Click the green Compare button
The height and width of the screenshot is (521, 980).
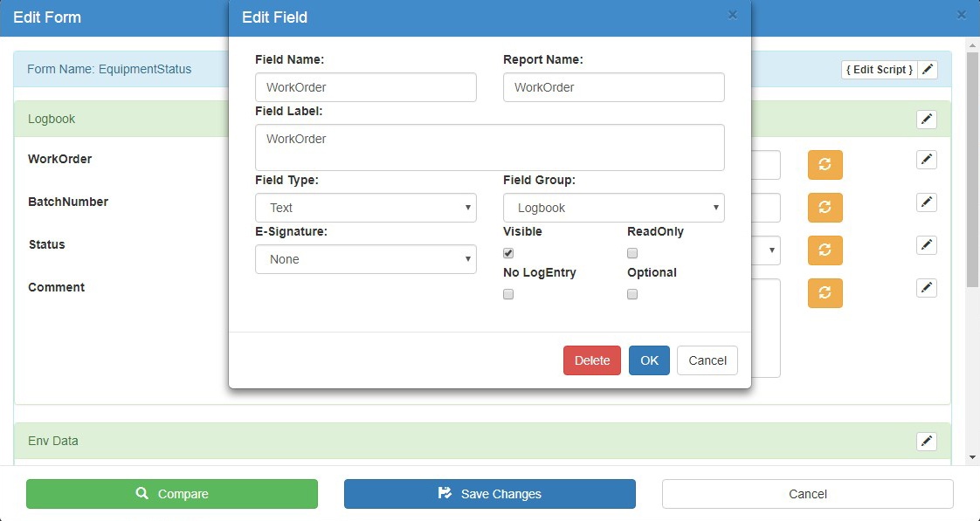coord(172,494)
